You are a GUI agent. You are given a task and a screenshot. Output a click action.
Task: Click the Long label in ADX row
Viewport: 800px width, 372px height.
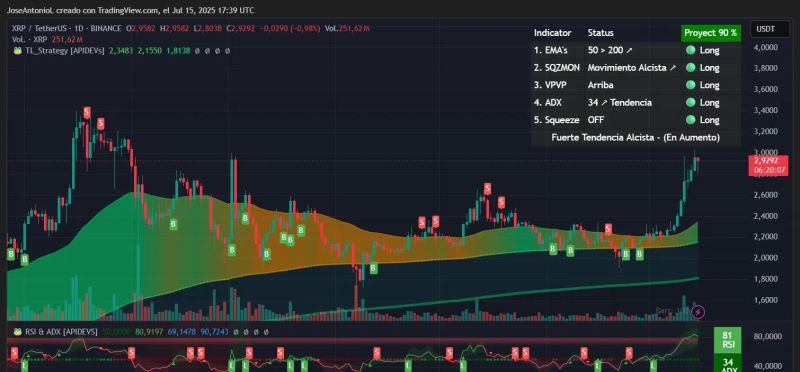point(709,103)
